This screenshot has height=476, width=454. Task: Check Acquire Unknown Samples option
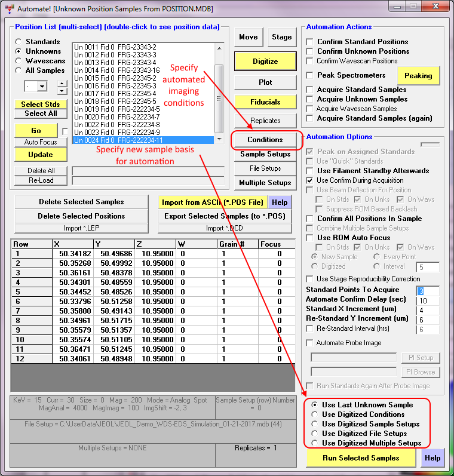(x=309, y=99)
